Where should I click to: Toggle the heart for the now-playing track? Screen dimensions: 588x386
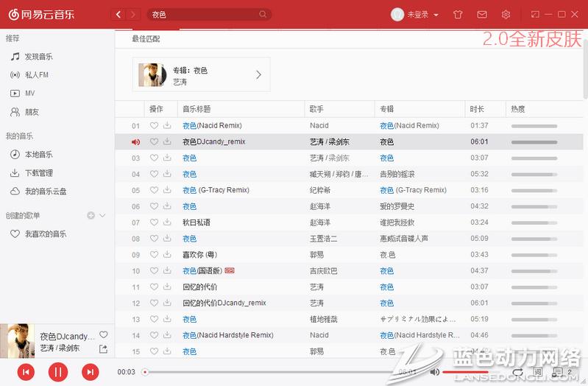pos(104,335)
